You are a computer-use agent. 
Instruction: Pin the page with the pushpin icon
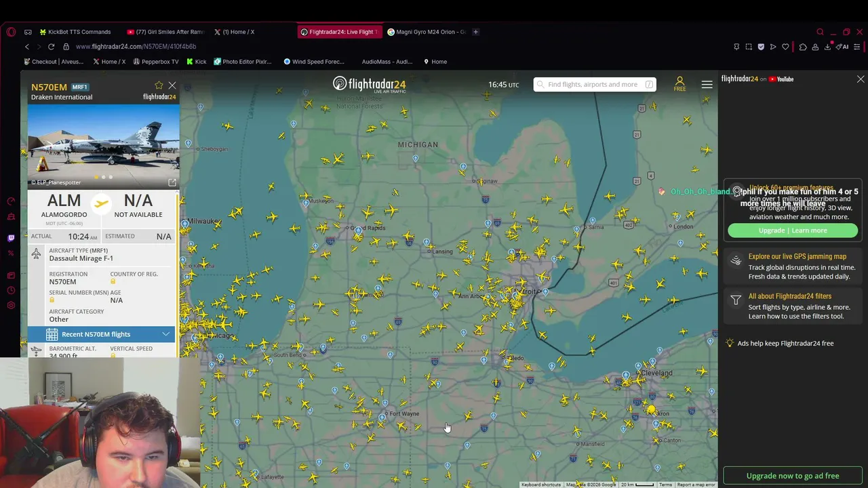pyautogui.click(x=736, y=47)
